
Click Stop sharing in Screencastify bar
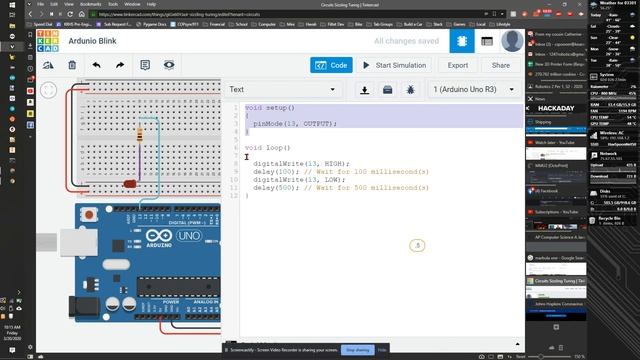tap(358, 350)
